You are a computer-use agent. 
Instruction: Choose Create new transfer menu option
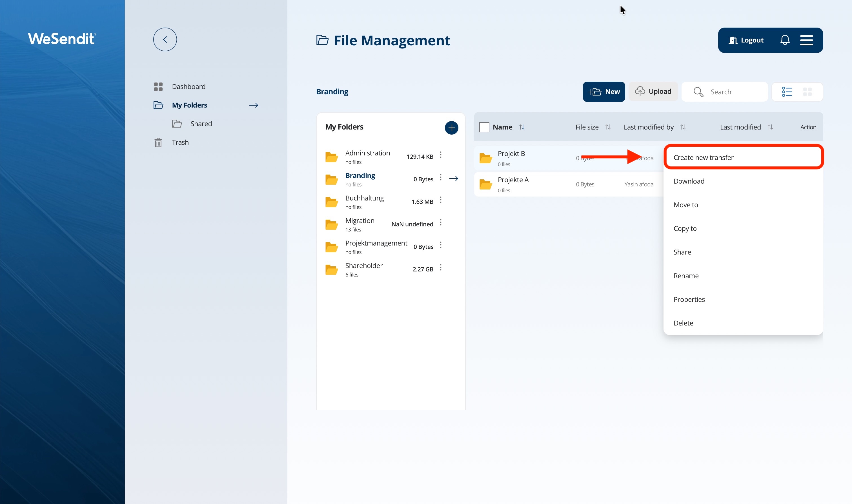click(703, 158)
